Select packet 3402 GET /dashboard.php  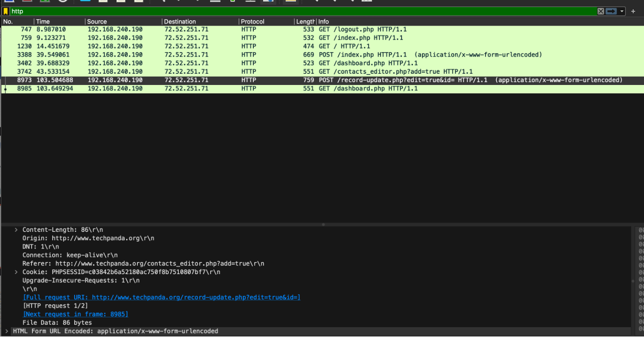pyautogui.click(x=322, y=63)
